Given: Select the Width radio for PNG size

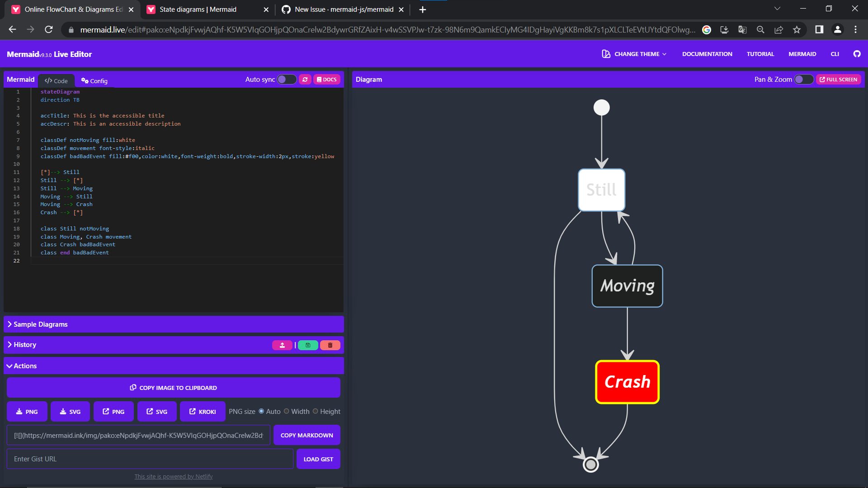Looking at the screenshot, I should [x=287, y=411].
